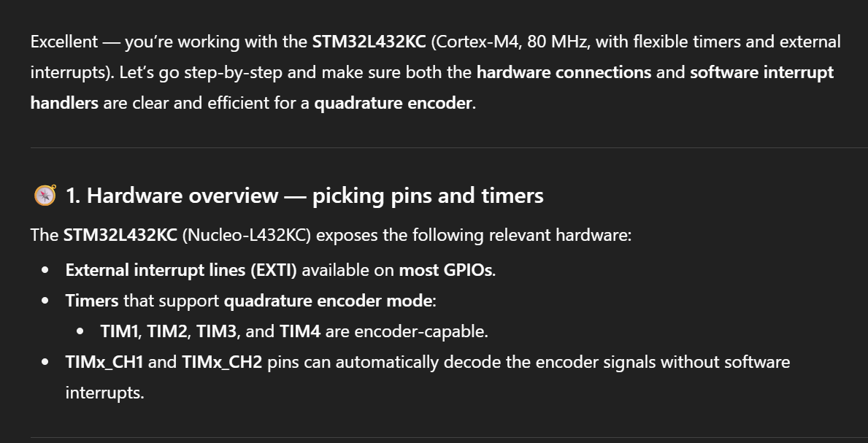Click the bullet point before "External interrupt lines"
868x443 pixels.
tap(46, 270)
